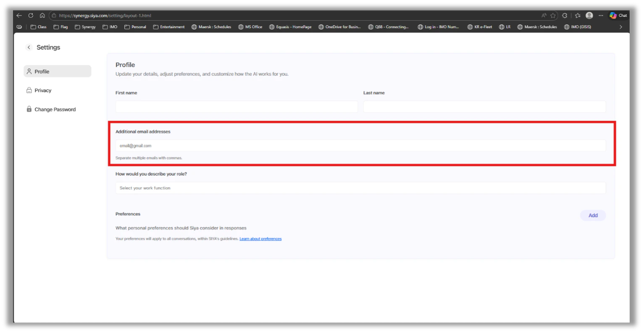
Task: Open KR e-Fleet bookmark
Action: (x=480, y=27)
